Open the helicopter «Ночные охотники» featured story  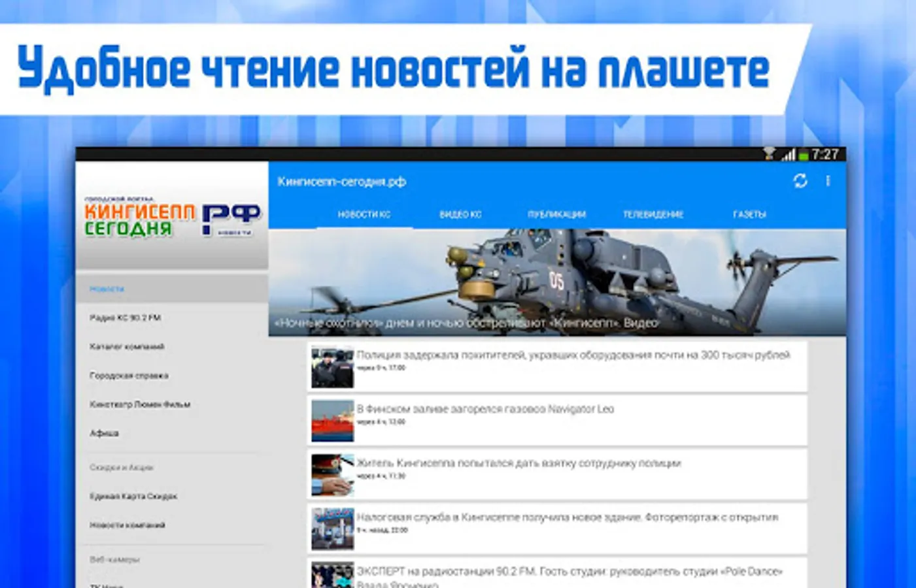point(557,282)
